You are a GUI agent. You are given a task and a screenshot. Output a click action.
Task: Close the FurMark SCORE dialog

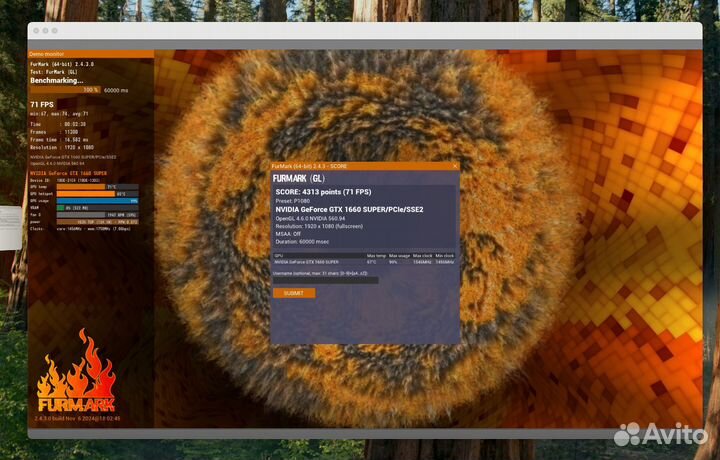[454, 166]
